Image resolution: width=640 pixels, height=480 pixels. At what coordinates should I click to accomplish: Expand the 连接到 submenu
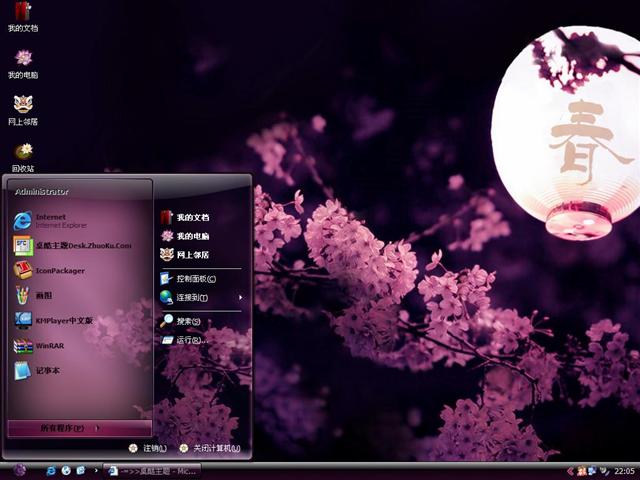point(200,297)
